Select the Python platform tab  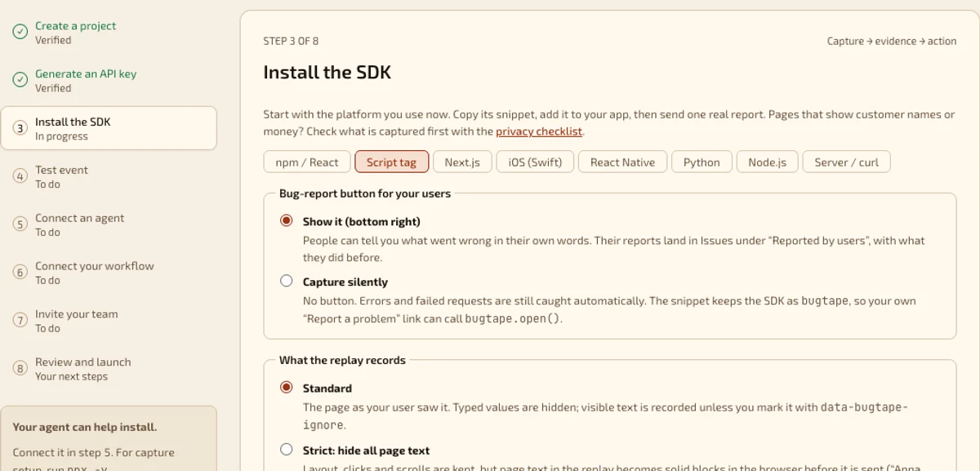[702, 162]
